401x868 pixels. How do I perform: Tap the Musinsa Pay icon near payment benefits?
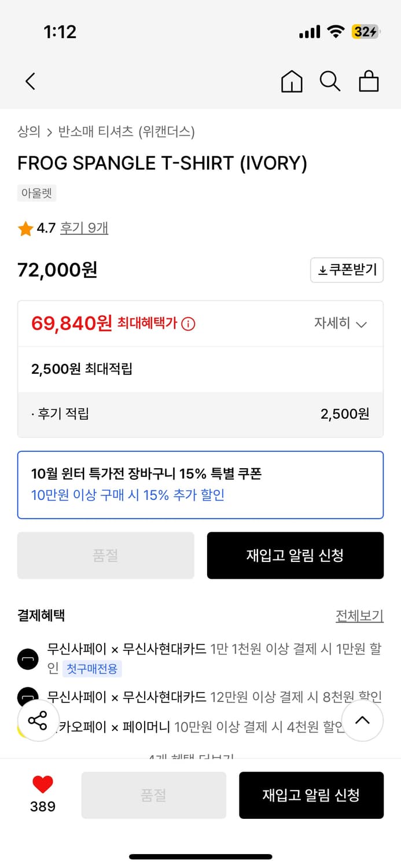tap(28, 659)
